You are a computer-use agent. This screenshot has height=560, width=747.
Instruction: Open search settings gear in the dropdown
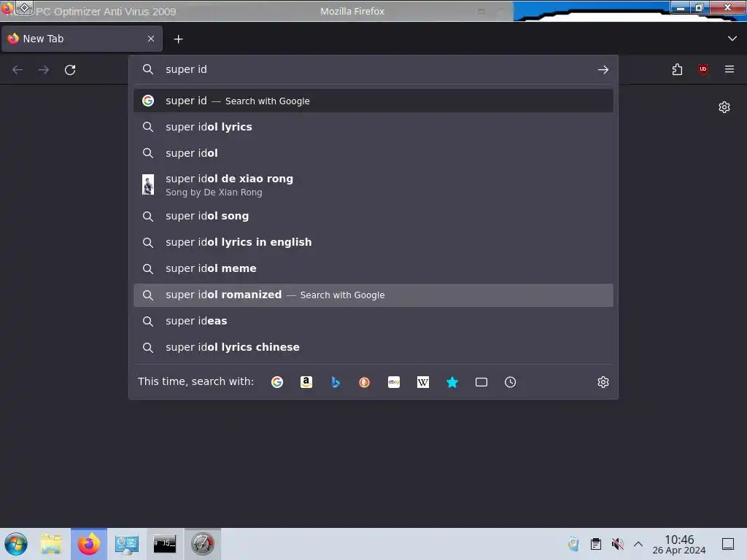603,382
